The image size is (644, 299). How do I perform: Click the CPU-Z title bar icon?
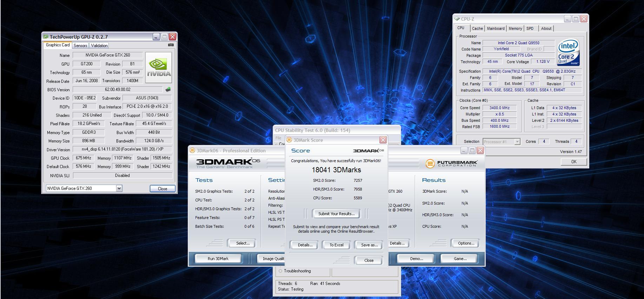[x=457, y=19]
